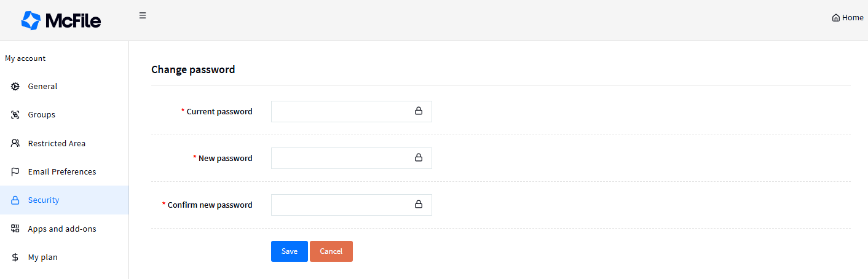Click lock icon in Confirm new password field
Viewport: 868px width, 279px height.
click(419, 205)
